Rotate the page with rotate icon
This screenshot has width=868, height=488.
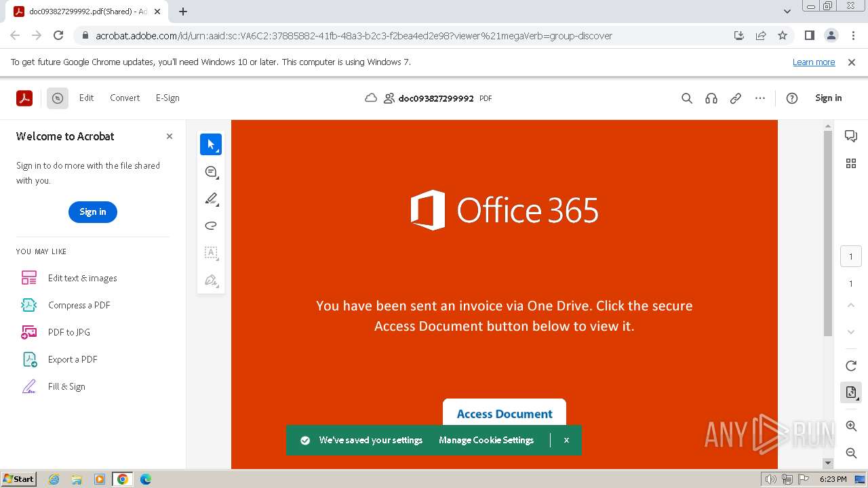pos(851,366)
